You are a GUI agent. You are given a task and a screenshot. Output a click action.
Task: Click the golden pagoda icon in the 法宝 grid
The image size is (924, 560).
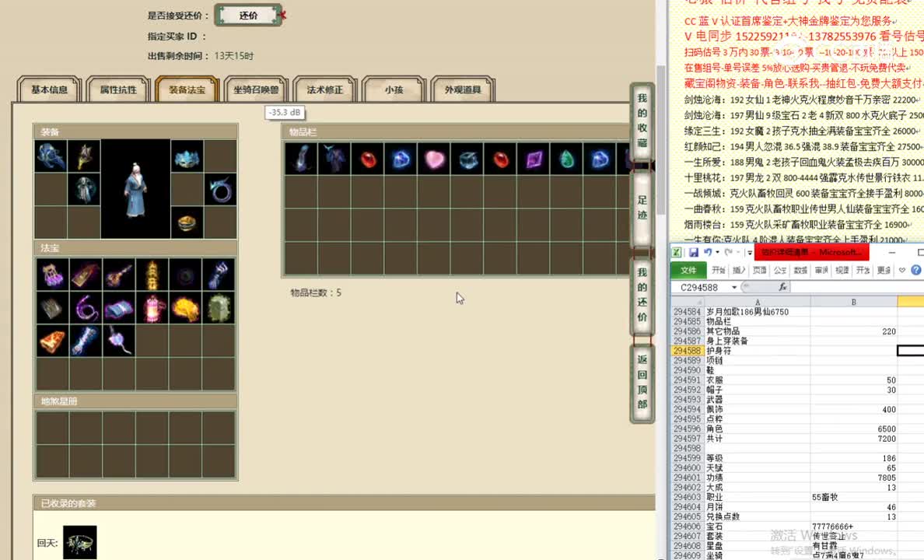click(x=153, y=274)
